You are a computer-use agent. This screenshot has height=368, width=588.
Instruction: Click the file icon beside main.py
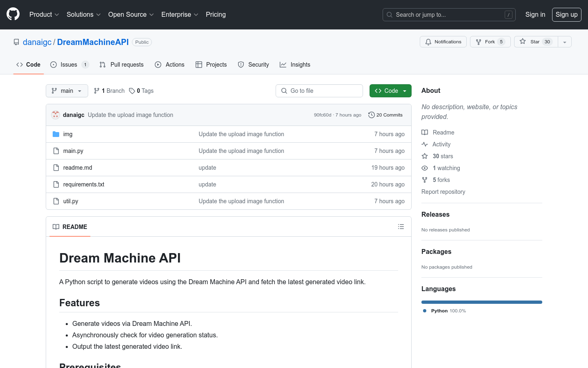click(x=56, y=150)
